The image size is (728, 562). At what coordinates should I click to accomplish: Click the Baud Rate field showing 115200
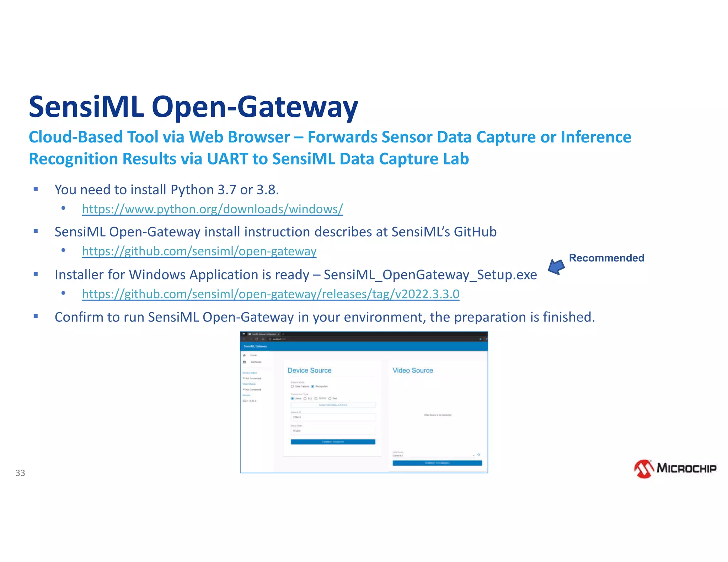(x=333, y=431)
